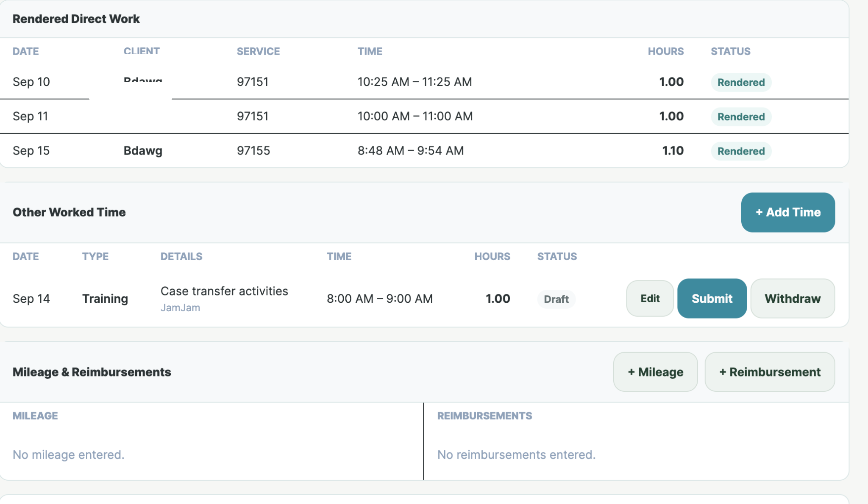This screenshot has width=868, height=504.
Task: Click the Rendered status for Sep 10
Action: pos(741,82)
